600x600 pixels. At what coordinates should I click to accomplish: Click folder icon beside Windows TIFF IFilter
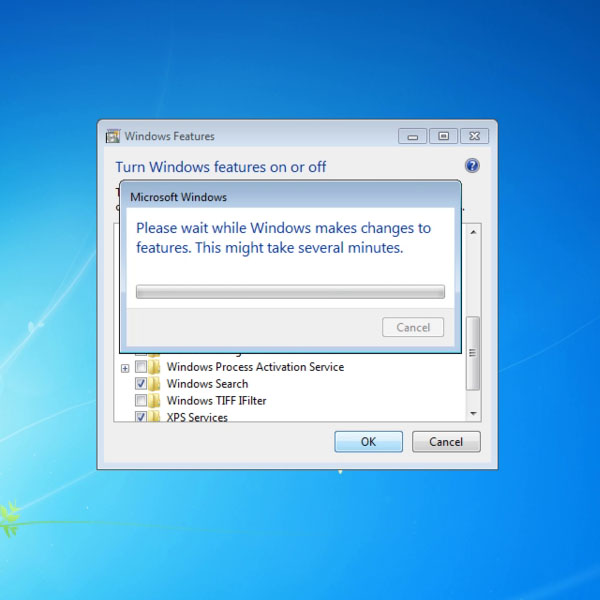click(x=154, y=400)
